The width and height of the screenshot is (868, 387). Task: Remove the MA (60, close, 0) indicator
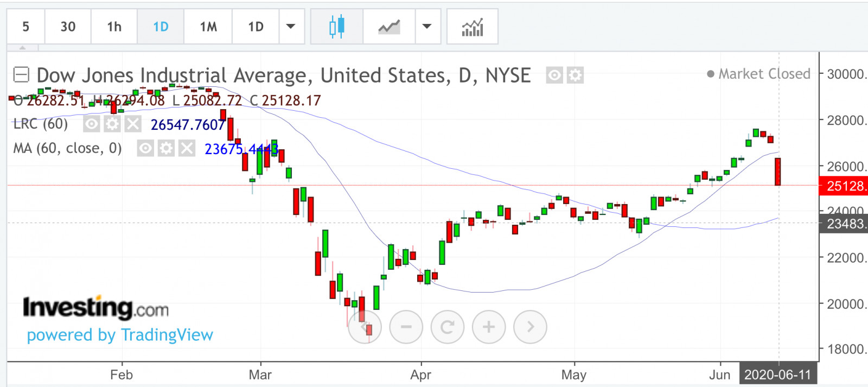(x=187, y=148)
